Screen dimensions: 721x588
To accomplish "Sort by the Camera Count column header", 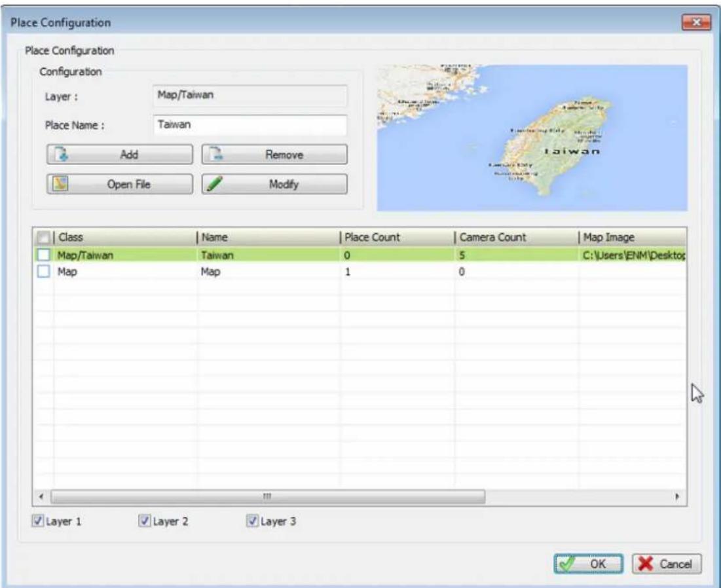I will [517, 237].
